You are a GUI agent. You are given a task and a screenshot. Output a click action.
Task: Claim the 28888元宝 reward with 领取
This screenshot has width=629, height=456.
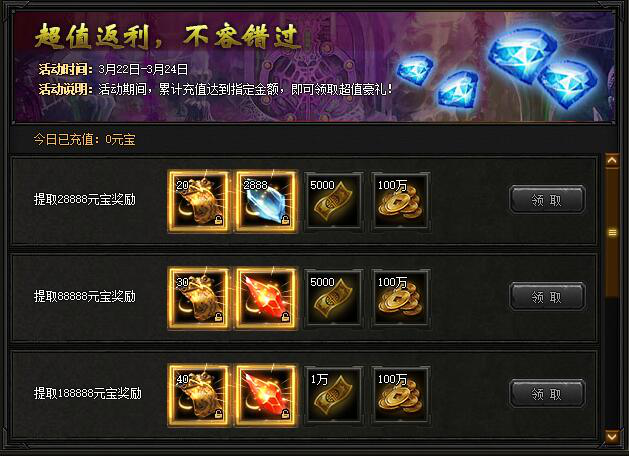pyautogui.click(x=547, y=200)
